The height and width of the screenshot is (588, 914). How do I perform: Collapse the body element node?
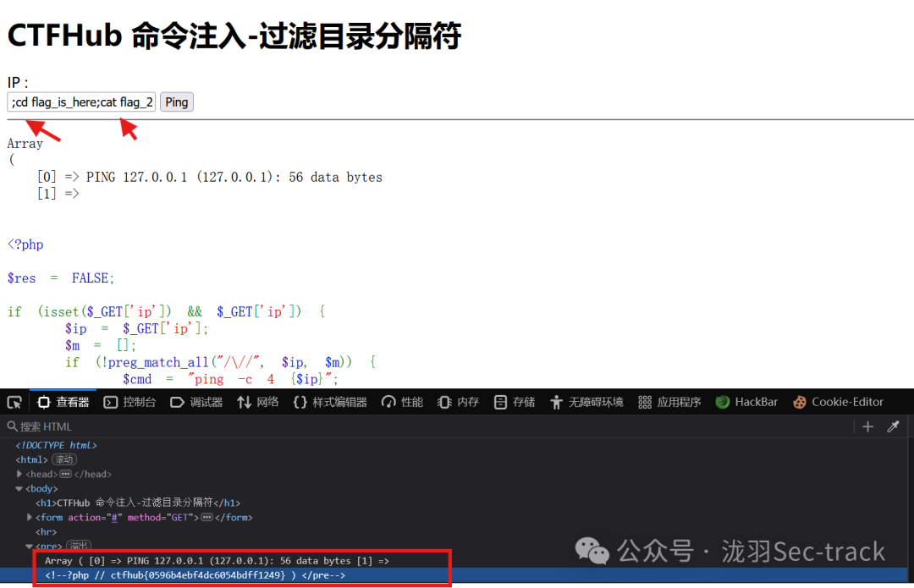[x=19, y=488]
